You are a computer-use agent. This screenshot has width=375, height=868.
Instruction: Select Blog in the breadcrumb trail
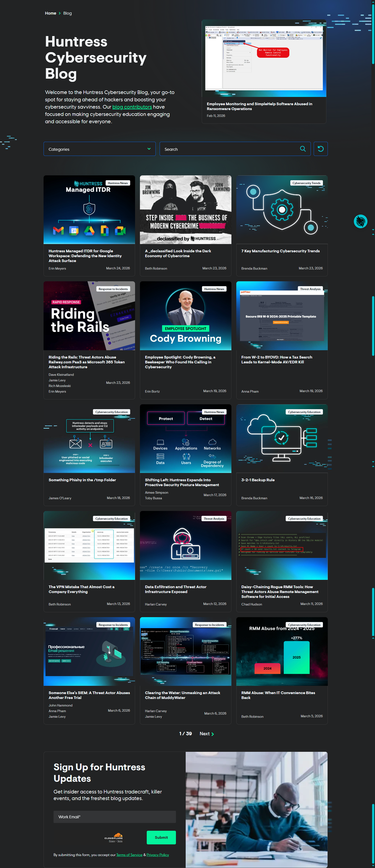(67, 13)
